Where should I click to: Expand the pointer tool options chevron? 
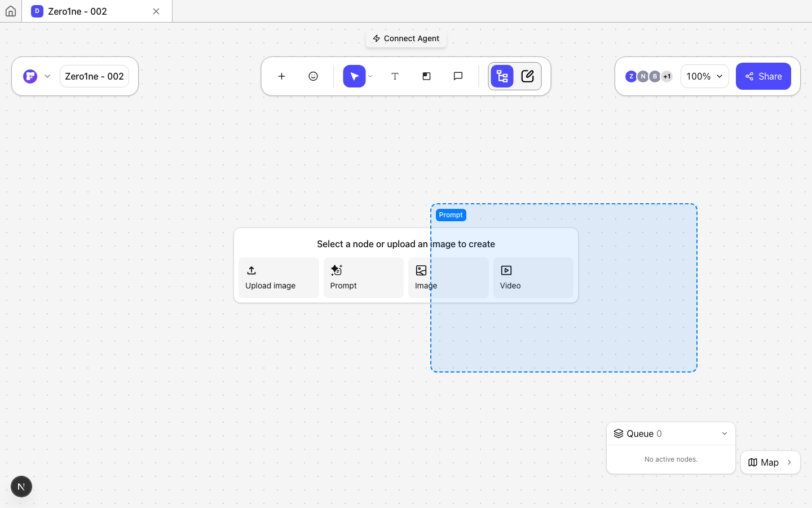click(x=370, y=76)
